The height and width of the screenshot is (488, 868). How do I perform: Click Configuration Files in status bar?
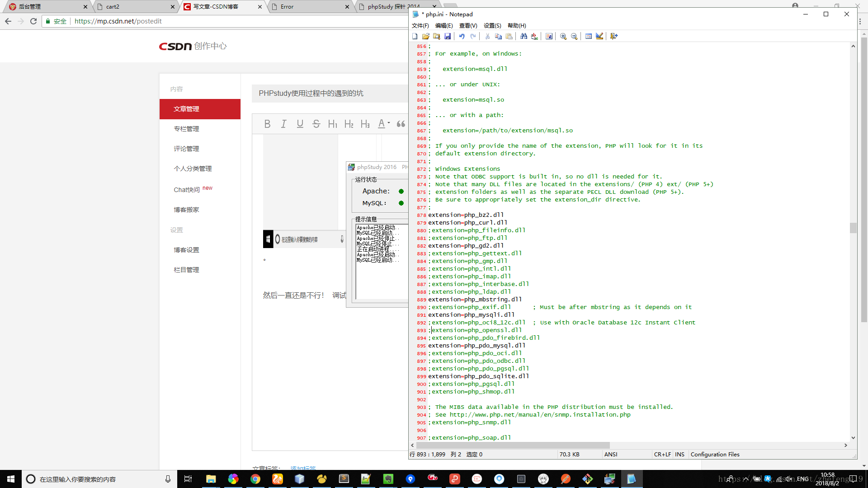(x=715, y=455)
